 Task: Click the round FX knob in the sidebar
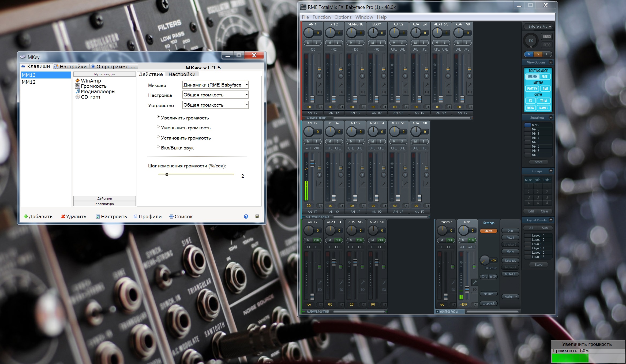click(x=530, y=41)
